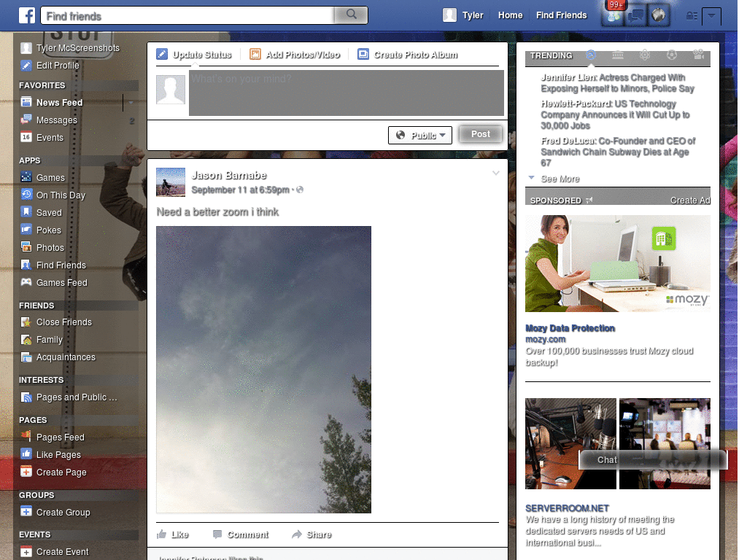Show Sports trending topics via soccer ball icon
This screenshot has height=560, width=747.
pyautogui.click(x=672, y=55)
